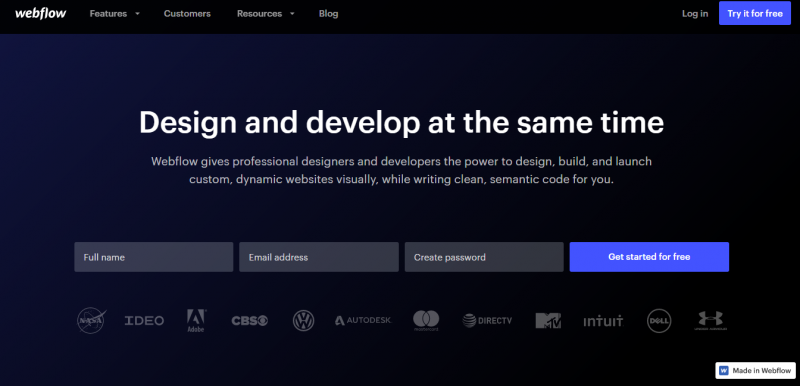Click the IDEO logo
The image size is (800, 386).
pyautogui.click(x=144, y=321)
